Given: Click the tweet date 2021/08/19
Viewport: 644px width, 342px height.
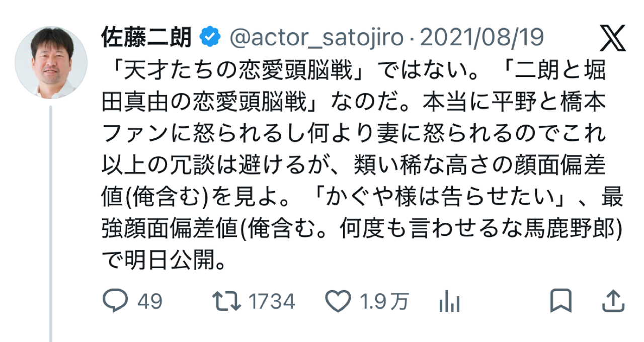Looking at the screenshot, I should (482, 37).
